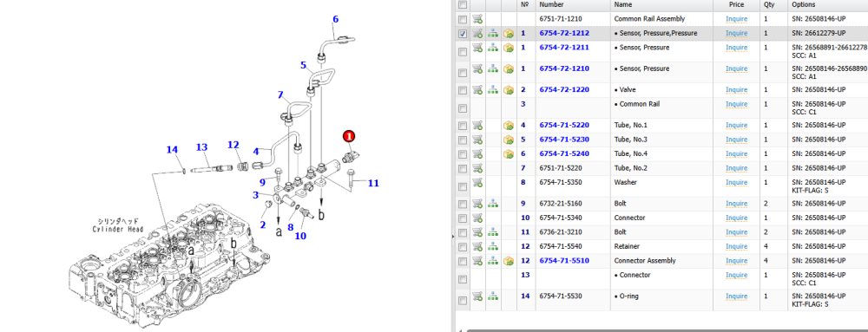Add Washer 6754-71-5350 to cart
This screenshot has width=868, height=332.
click(477, 182)
